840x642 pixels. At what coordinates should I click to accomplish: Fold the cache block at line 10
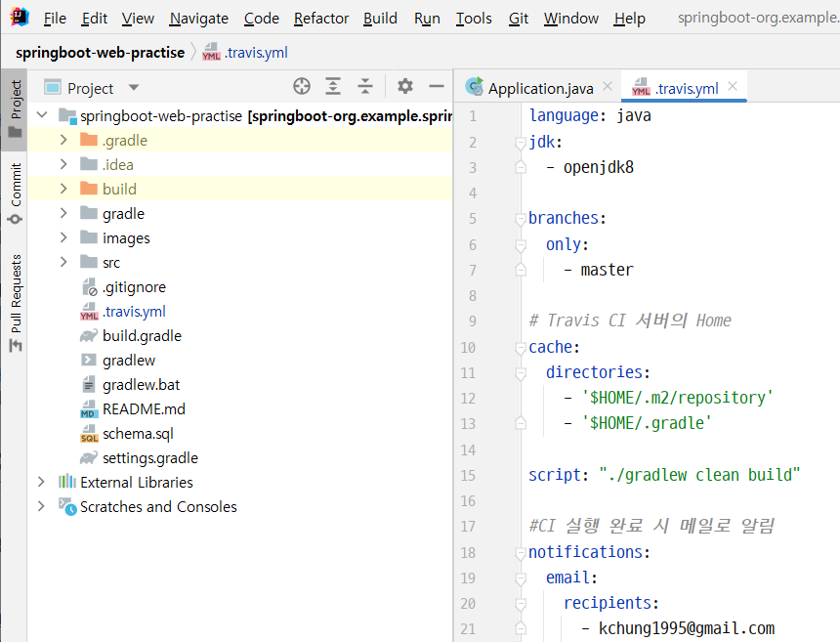521,348
